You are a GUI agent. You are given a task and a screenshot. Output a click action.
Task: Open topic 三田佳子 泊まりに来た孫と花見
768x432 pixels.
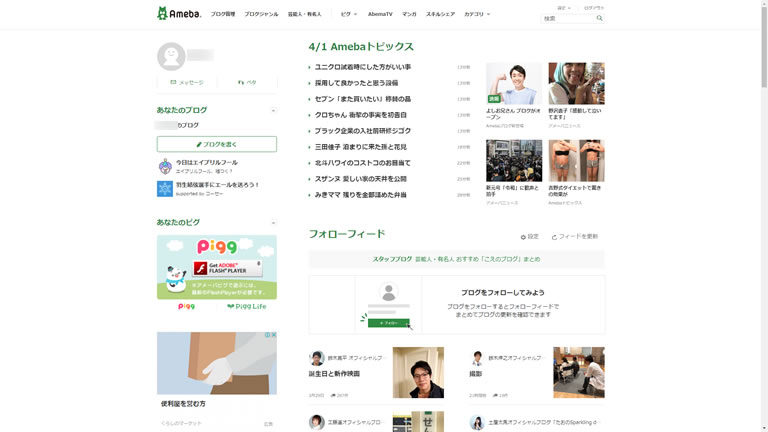[x=360, y=147]
